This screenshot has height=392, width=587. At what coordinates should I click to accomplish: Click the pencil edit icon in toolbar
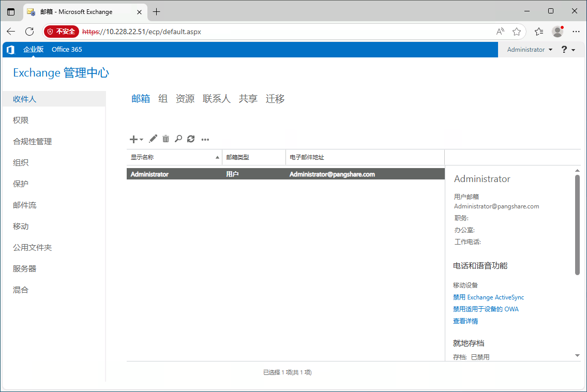153,139
